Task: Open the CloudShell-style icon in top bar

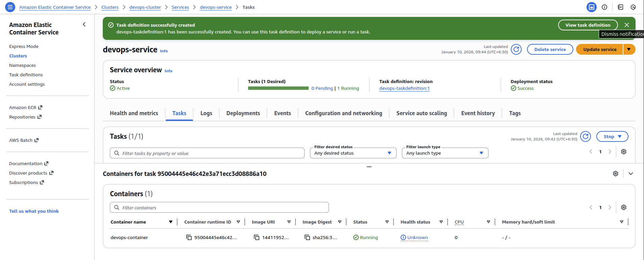Action: pyautogui.click(x=620, y=7)
